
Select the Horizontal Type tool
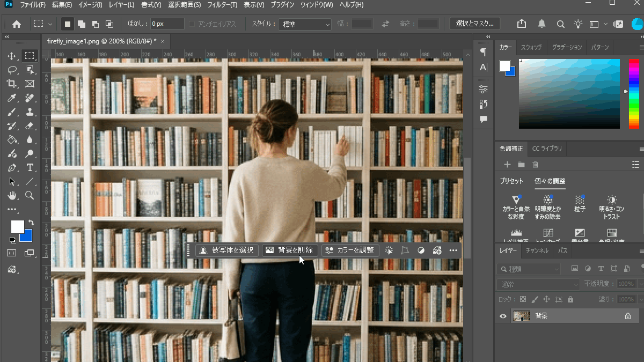(x=30, y=167)
